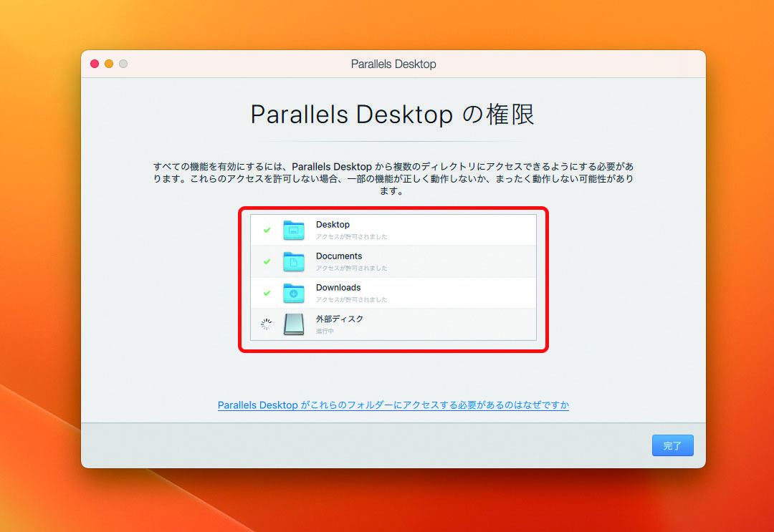774x532 pixels.
Task: Click the loading spinner beside 外部ディスク
Action: (267, 324)
